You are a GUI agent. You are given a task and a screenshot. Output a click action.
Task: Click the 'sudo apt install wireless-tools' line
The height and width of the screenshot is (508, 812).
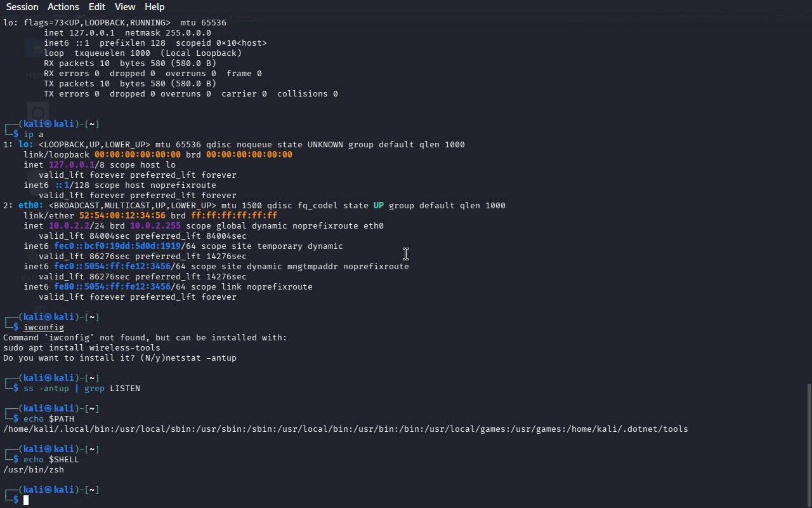click(82, 348)
